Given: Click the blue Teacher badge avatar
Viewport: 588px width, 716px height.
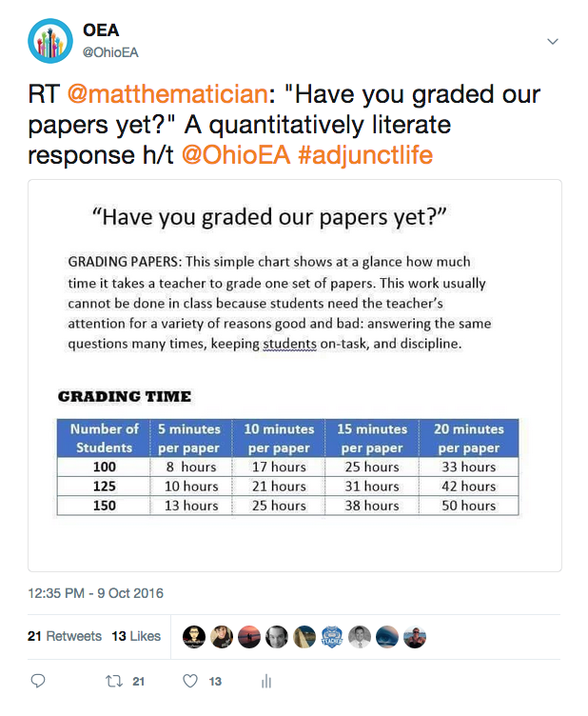Looking at the screenshot, I should (x=332, y=637).
